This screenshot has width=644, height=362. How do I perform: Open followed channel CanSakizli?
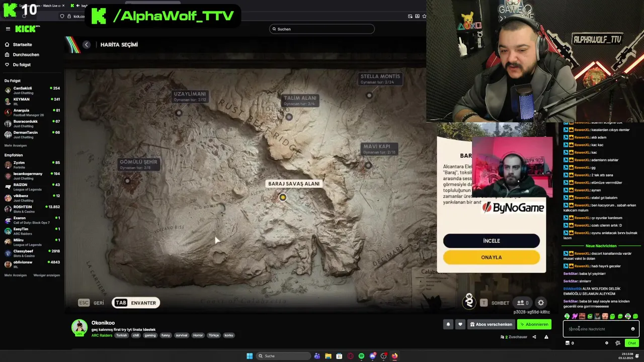32,90
